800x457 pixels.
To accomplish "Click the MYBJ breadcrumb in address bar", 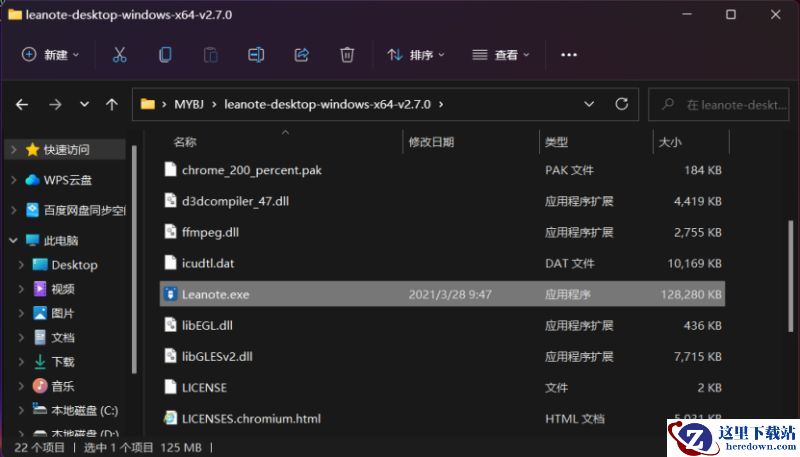I will coord(189,105).
